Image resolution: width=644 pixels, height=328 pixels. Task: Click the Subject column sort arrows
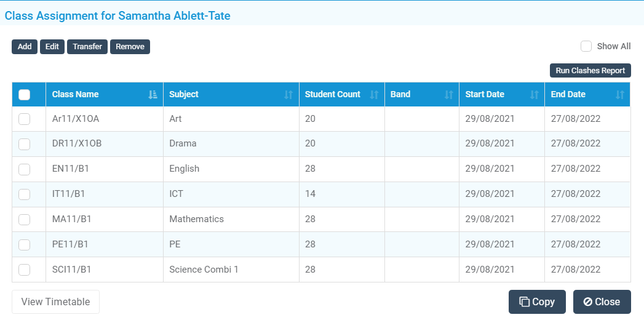[x=288, y=95]
